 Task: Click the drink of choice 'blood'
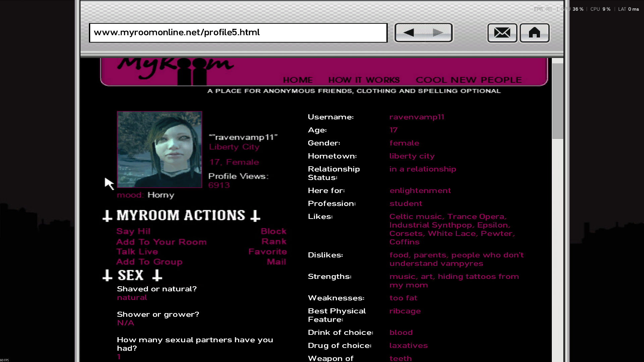point(401,333)
